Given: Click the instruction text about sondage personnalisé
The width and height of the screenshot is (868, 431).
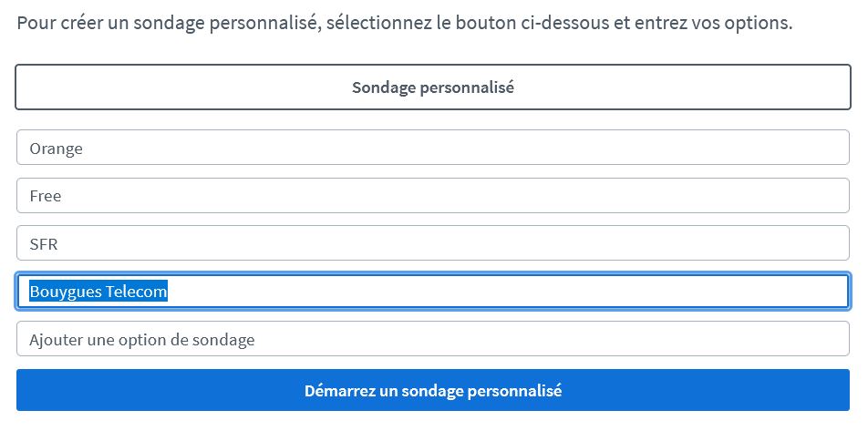Looking at the screenshot, I should point(404,22).
